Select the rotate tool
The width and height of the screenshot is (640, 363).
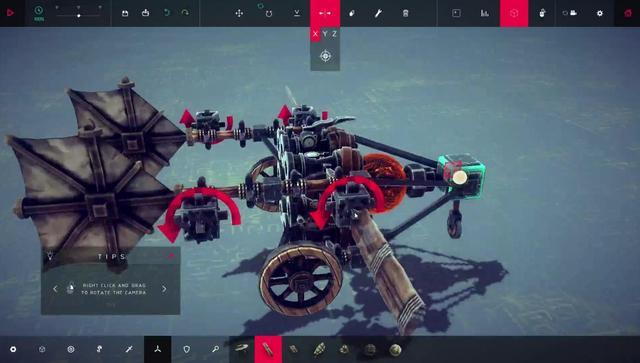point(269,13)
